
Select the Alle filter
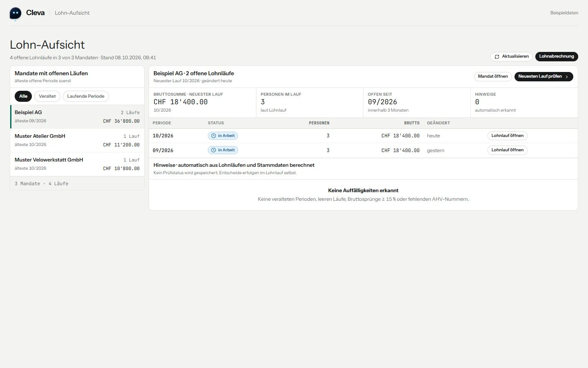click(23, 96)
